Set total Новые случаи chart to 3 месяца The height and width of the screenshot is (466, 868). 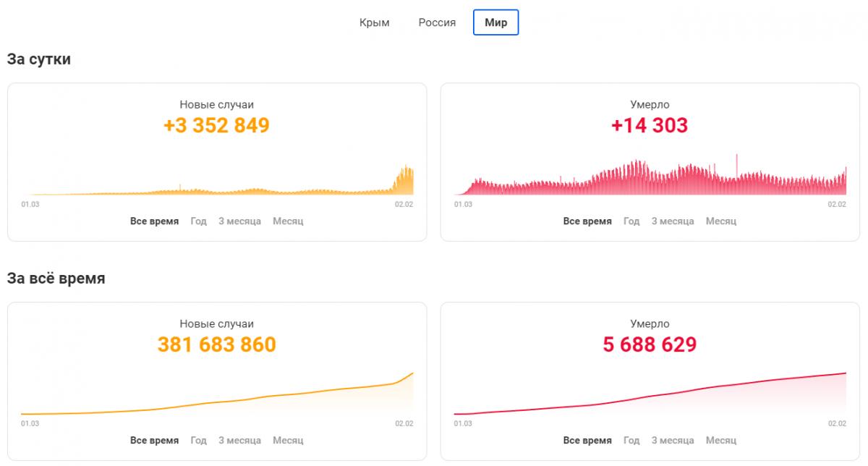coord(239,441)
